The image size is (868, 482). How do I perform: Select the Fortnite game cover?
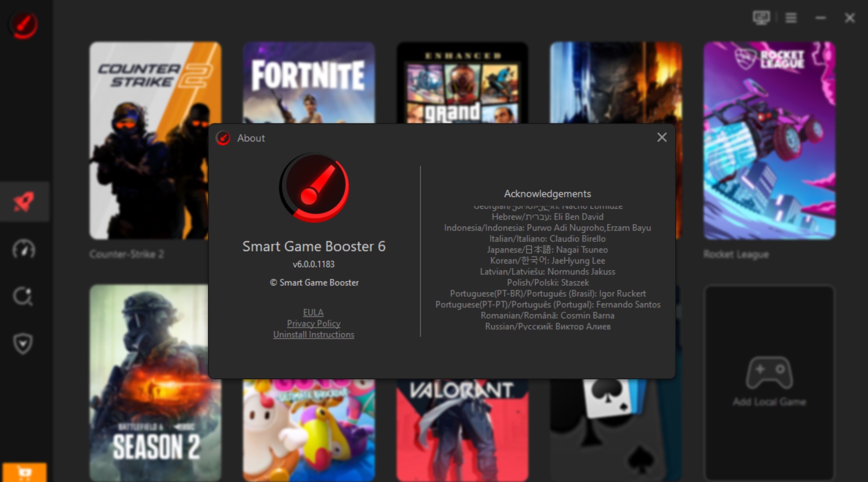(x=309, y=82)
